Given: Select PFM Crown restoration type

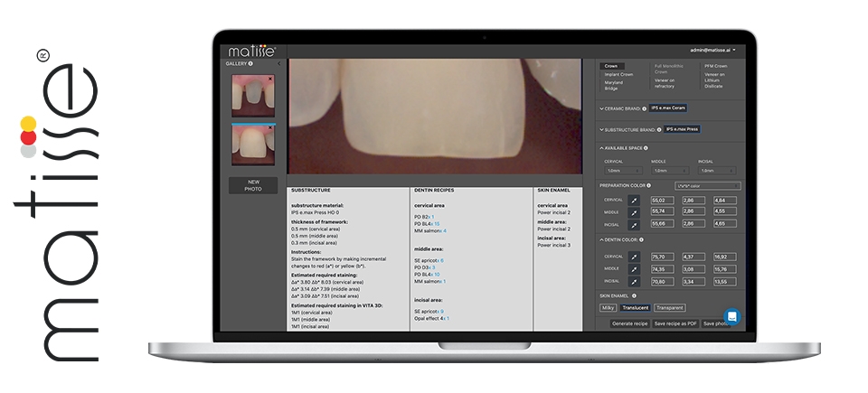Looking at the screenshot, I should pyautogui.click(x=716, y=66).
